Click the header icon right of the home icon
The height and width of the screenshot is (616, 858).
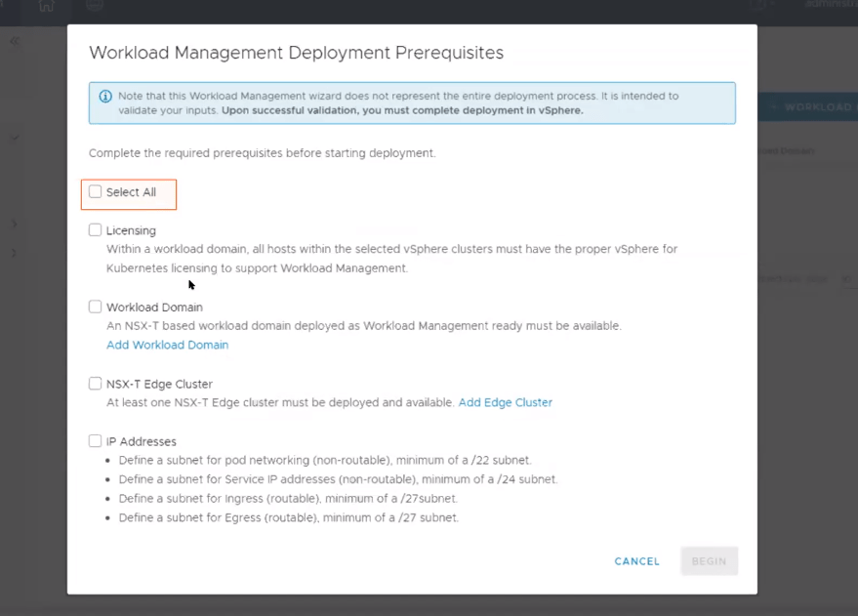[x=95, y=6]
